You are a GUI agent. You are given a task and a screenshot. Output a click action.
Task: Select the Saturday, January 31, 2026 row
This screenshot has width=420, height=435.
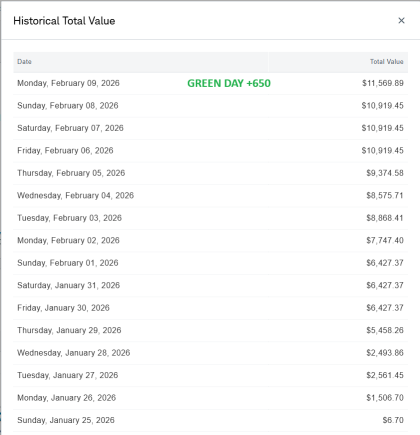[x=211, y=285]
